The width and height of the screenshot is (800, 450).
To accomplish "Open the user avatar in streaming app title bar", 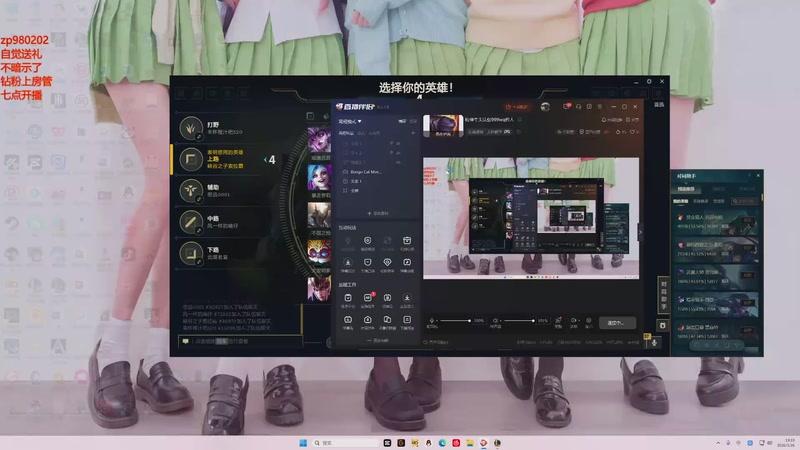I will [x=545, y=107].
